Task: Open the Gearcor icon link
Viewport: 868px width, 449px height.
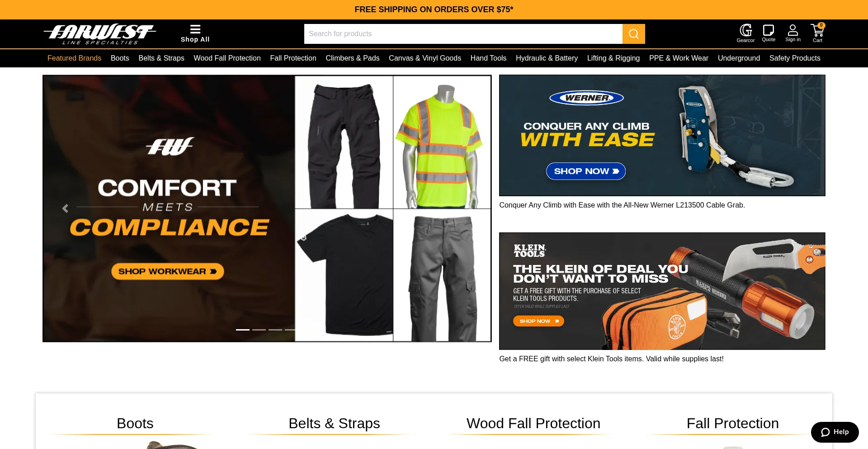Action: tap(745, 33)
